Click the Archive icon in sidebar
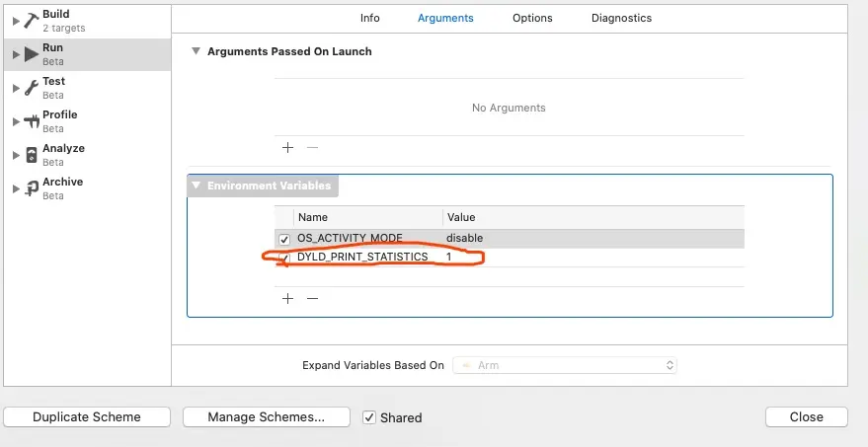The height and width of the screenshot is (447, 868). [x=31, y=188]
